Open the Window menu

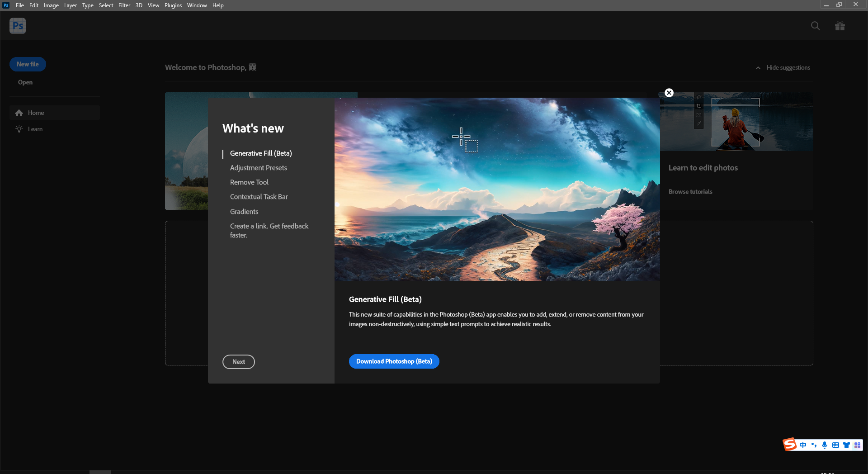[x=197, y=5]
